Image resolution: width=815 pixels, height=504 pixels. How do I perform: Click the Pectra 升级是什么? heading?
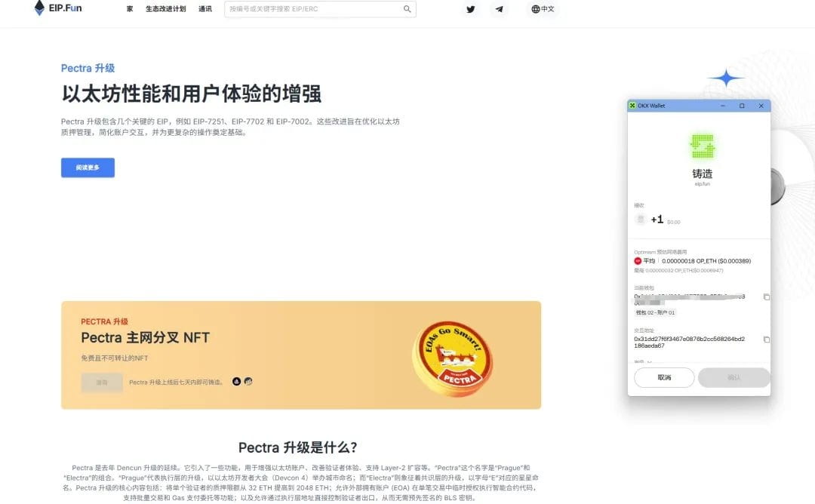298,447
